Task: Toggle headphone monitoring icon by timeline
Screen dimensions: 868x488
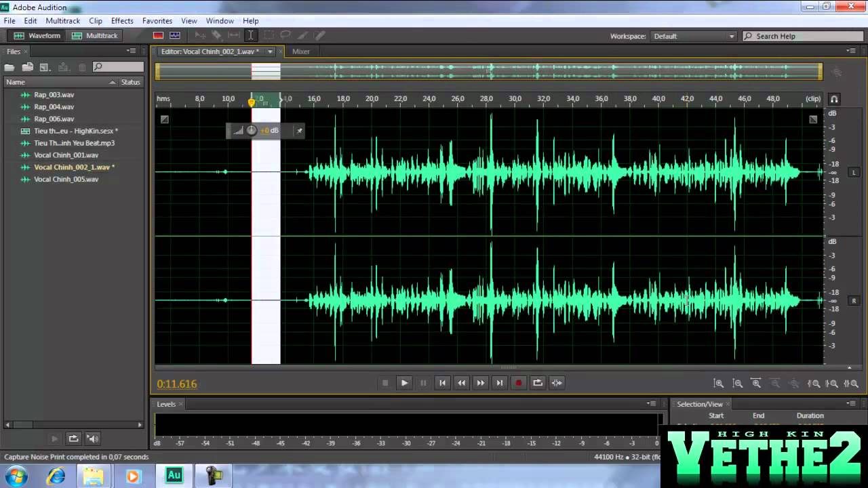Action: 834,99
